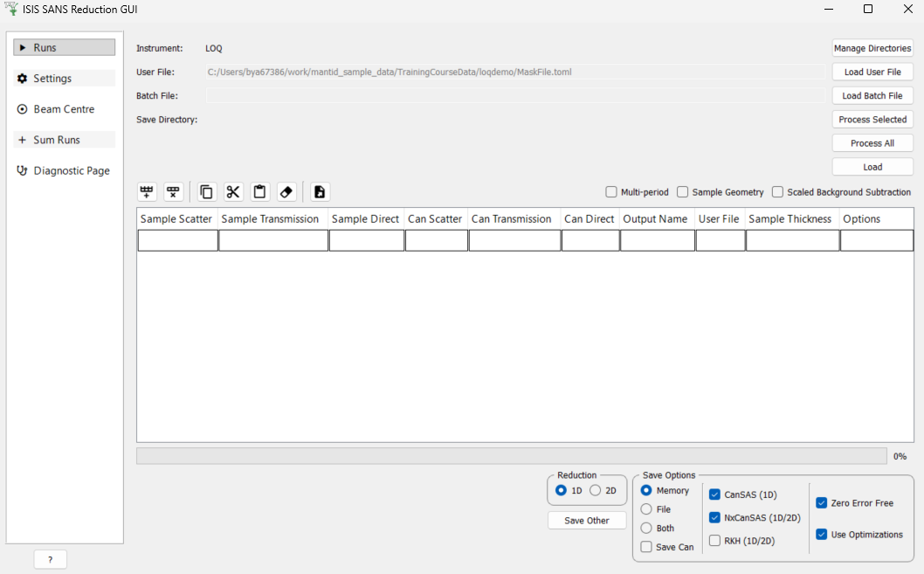Click the Process All button
The image size is (924, 574).
click(x=872, y=143)
